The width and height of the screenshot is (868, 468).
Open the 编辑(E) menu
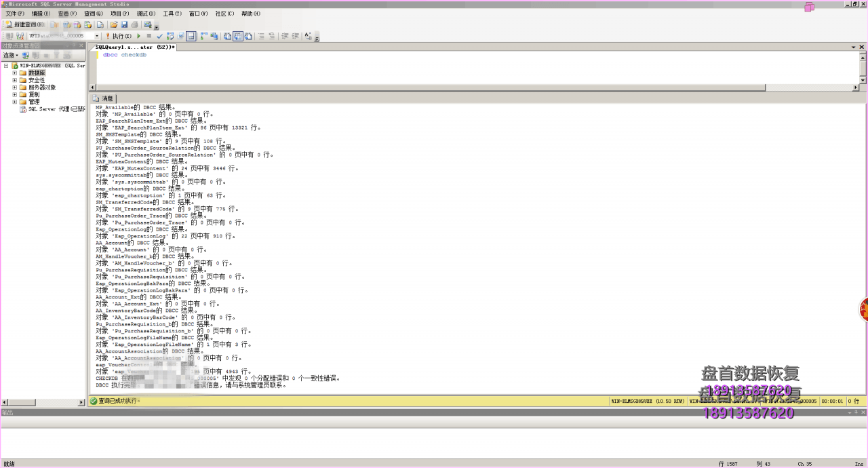[x=41, y=14]
